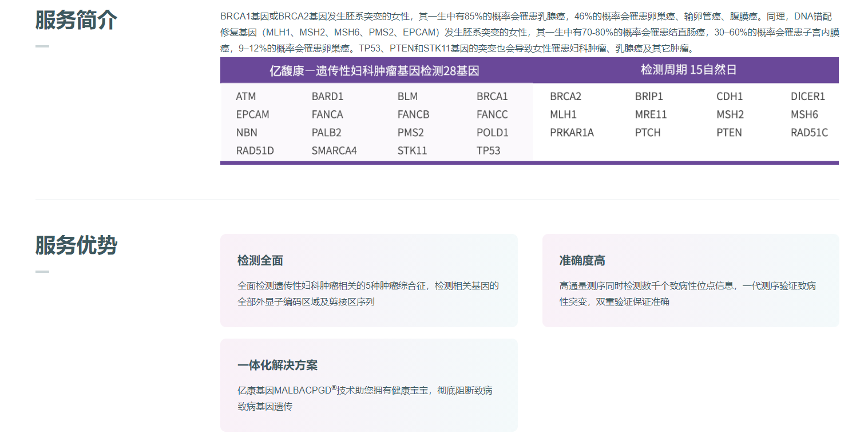Screen dimensions: 868x441
Task: Click the 检测周期 15自然日 header text
Action: (x=688, y=70)
